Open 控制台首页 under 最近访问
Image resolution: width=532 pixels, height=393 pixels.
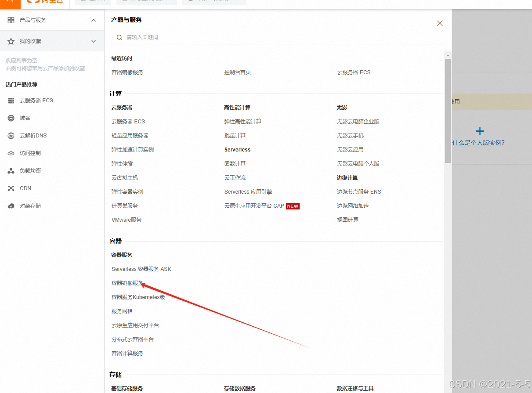pyautogui.click(x=238, y=72)
